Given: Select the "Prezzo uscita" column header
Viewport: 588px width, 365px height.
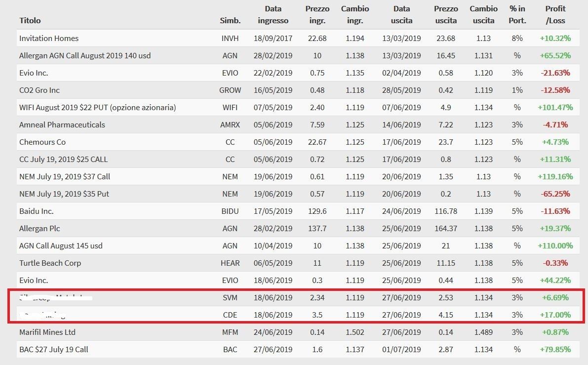Looking at the screenshot, I should (x=446, y=15).
